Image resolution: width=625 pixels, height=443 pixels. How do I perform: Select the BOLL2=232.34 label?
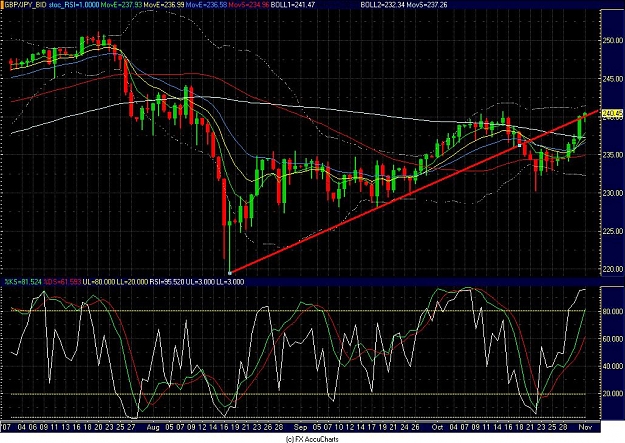383,5
